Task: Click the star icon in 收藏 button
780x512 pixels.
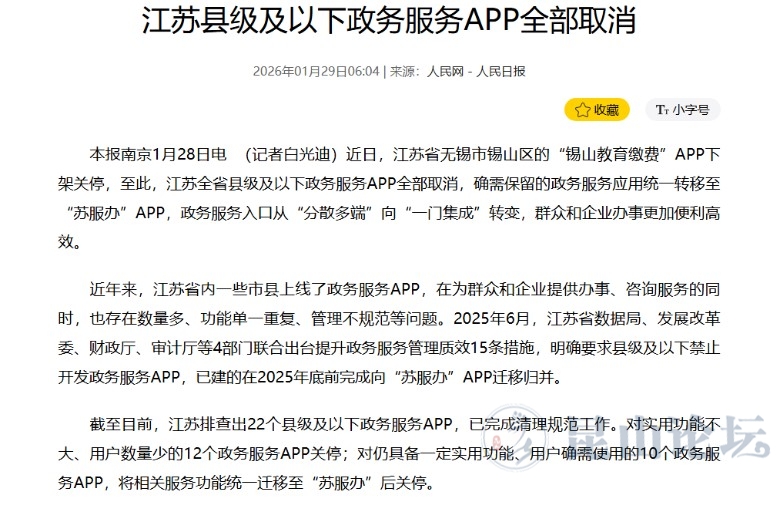Action: click(x=582, y=110)
